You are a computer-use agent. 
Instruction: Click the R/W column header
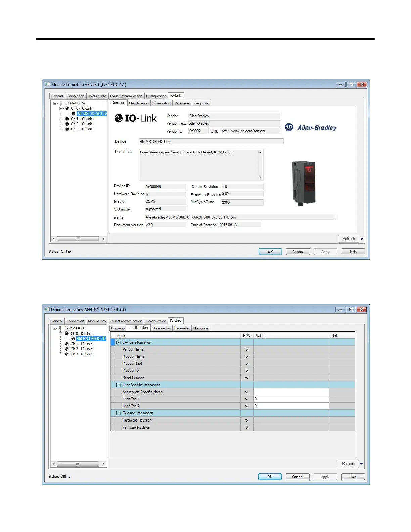(x=247, y=336)
